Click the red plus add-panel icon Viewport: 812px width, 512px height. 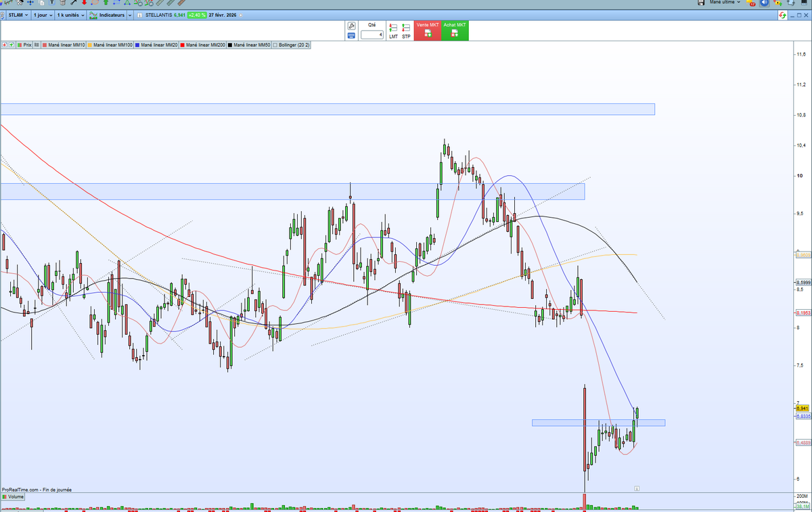(x=5, y=45)
